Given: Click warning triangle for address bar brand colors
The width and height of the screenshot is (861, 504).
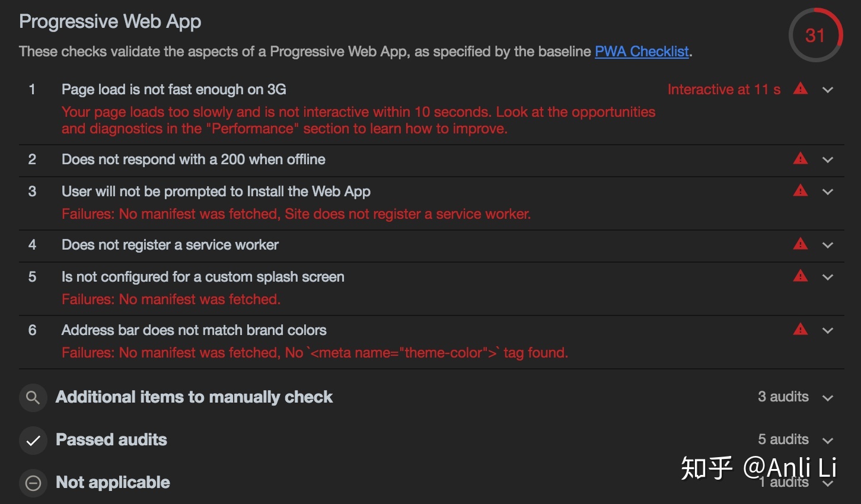Looking at the screenshot, I should [x=801, y=330].
